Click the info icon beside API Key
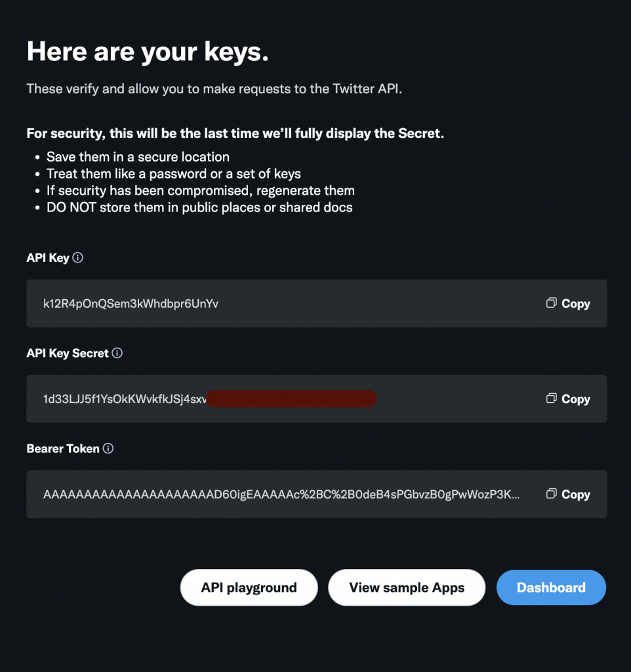 point(77,257)
